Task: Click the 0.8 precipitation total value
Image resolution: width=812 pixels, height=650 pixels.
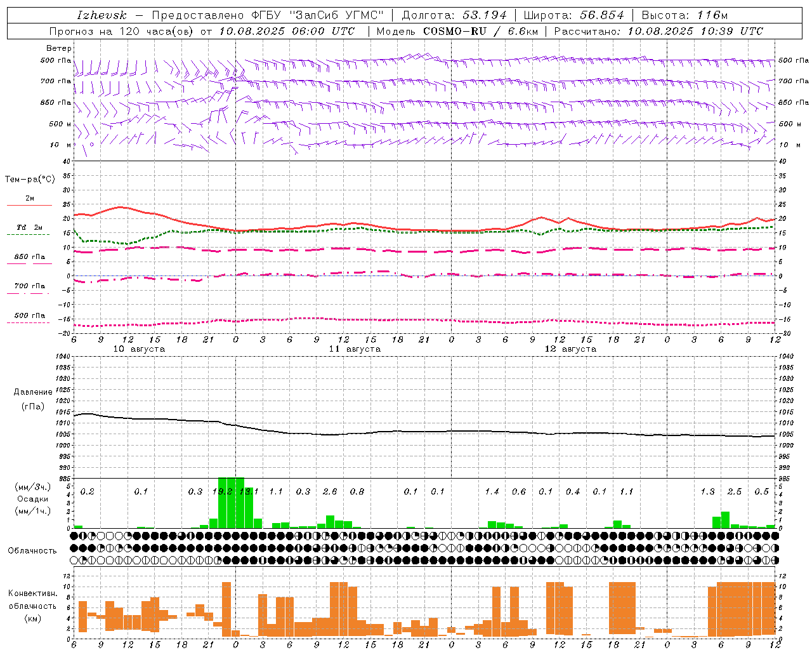Action: point(357,492)
